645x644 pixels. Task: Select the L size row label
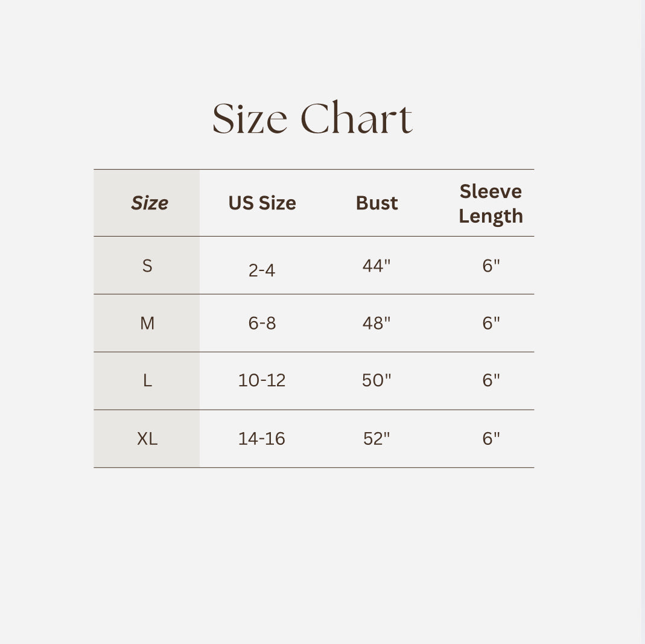147,380
